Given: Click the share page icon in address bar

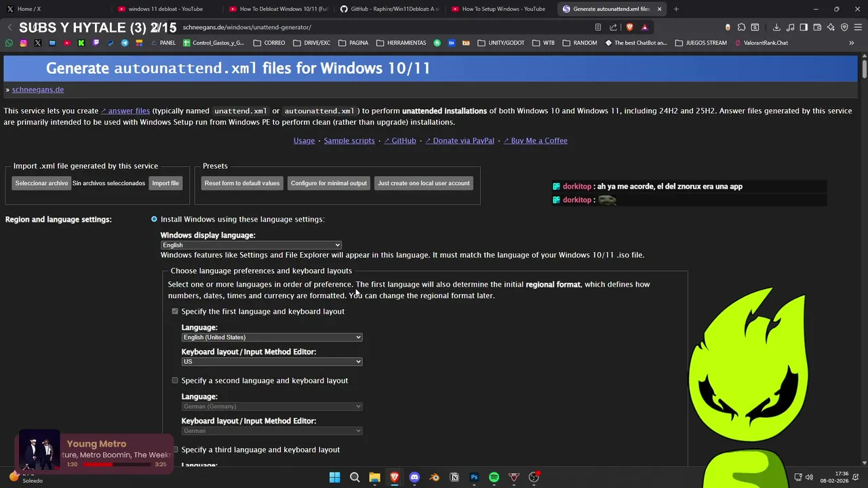Looking at the screenshot, I should coord(613,27).
